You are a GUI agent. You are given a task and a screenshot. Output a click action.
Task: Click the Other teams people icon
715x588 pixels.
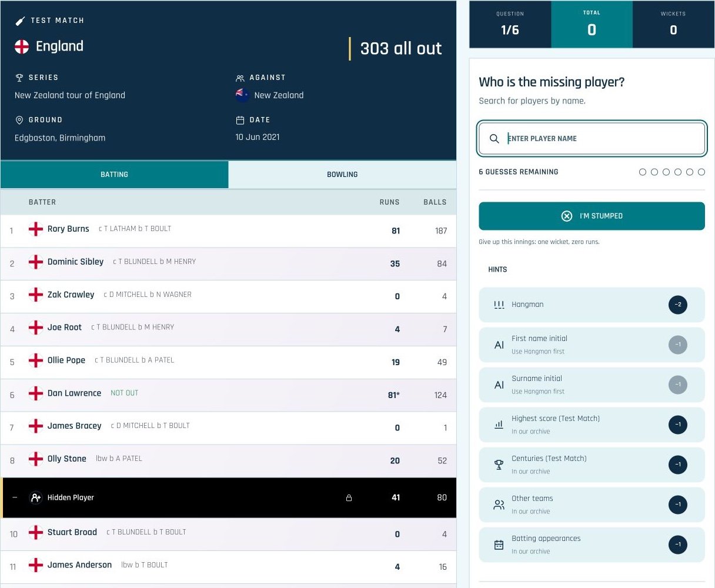tap(499, 505)
